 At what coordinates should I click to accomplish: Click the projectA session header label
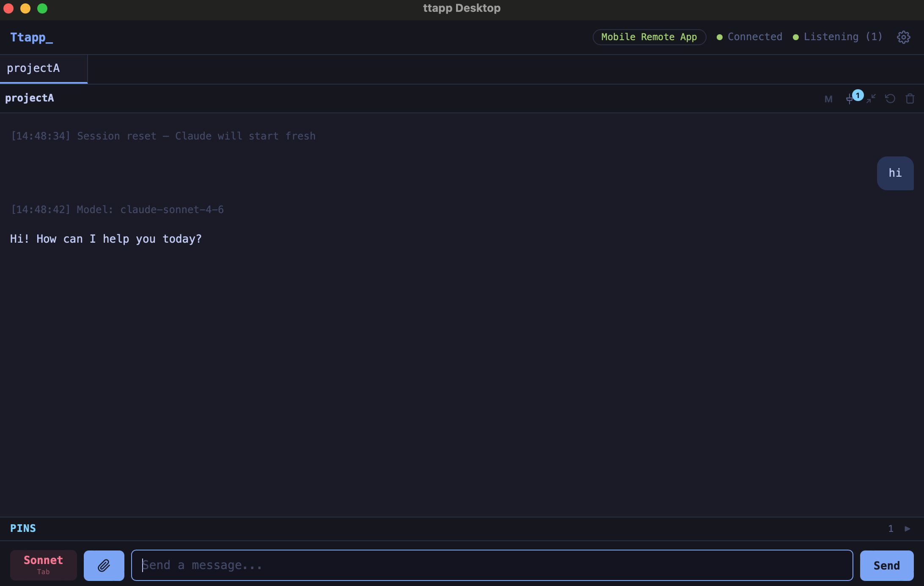(30, 98)
